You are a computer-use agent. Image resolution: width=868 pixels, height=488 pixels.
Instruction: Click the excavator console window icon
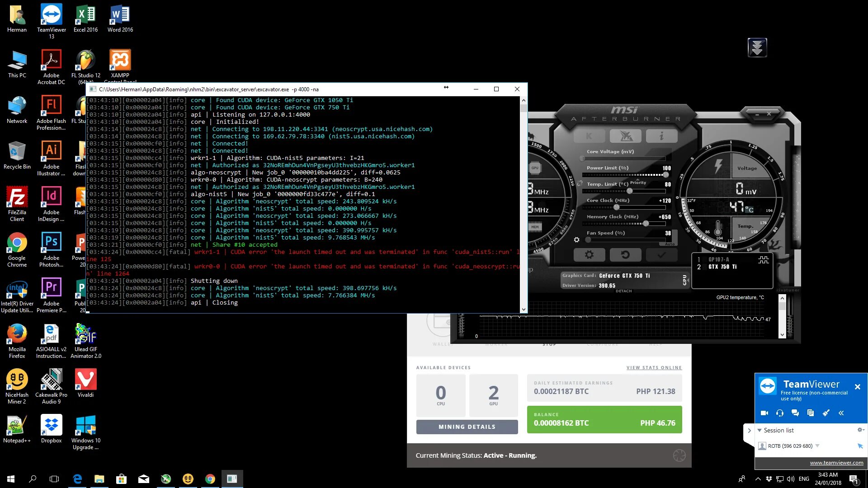pyautogui.click(x=93, y=89)
